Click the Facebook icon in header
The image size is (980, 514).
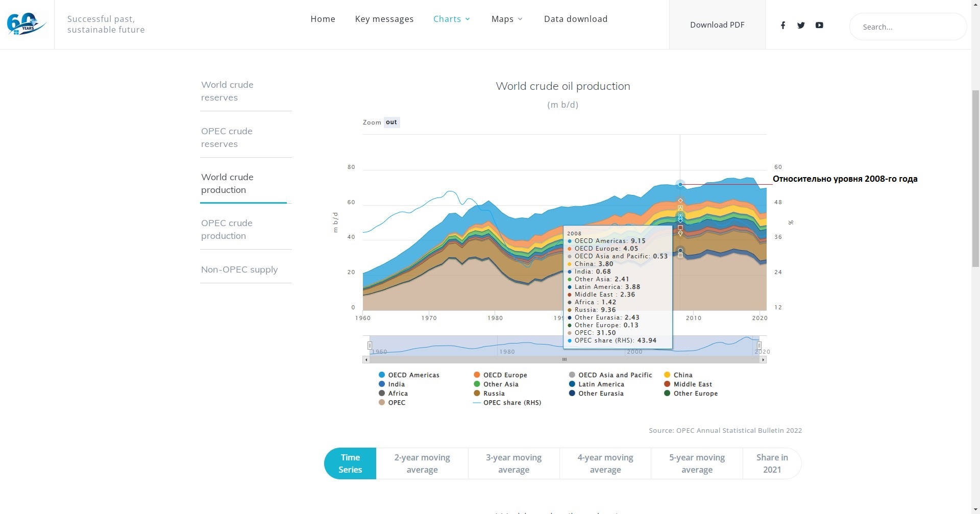click(782, 25)
